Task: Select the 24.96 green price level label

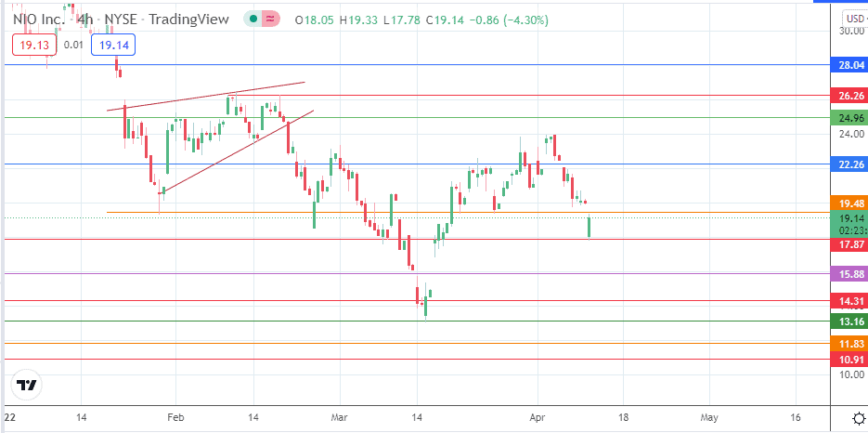Action: (x=850, y=117)
